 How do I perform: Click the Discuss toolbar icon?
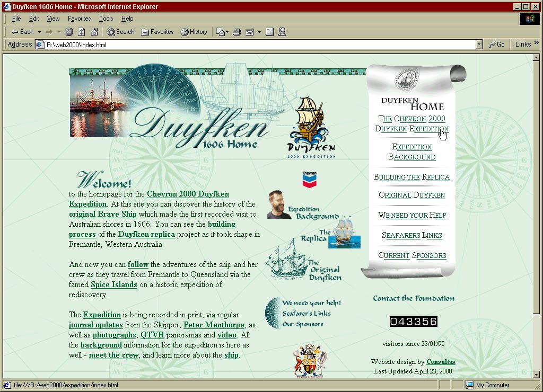pos(269,32)
